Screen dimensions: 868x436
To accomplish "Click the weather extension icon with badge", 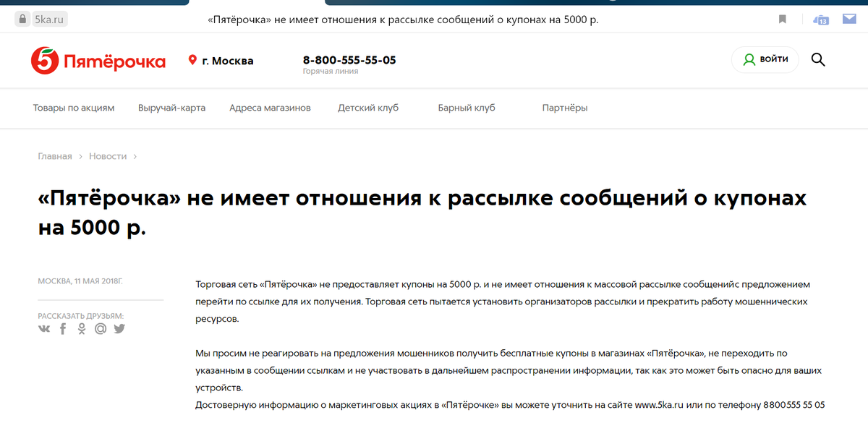I will point(821,20).
